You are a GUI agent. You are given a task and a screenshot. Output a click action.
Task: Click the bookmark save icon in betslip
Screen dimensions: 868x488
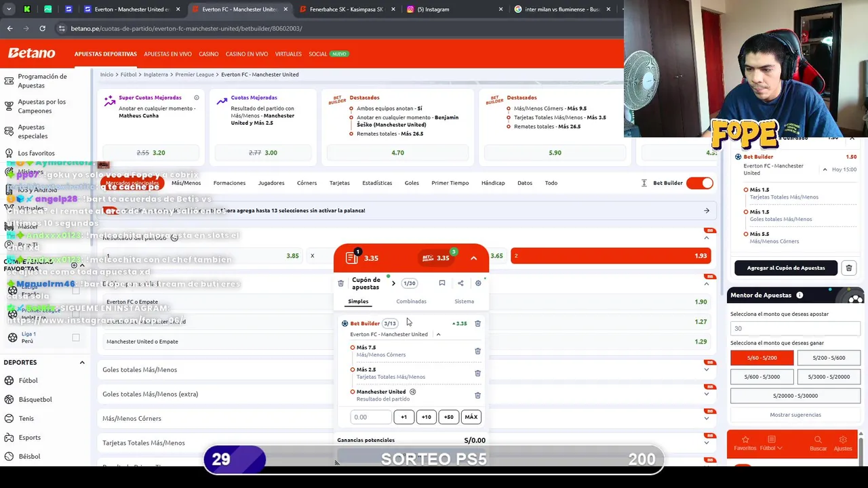pyautogui.click(x=442, y=283)
